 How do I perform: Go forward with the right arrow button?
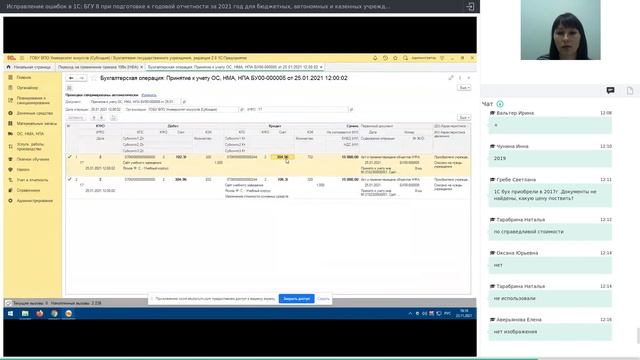tap(81, 78)
